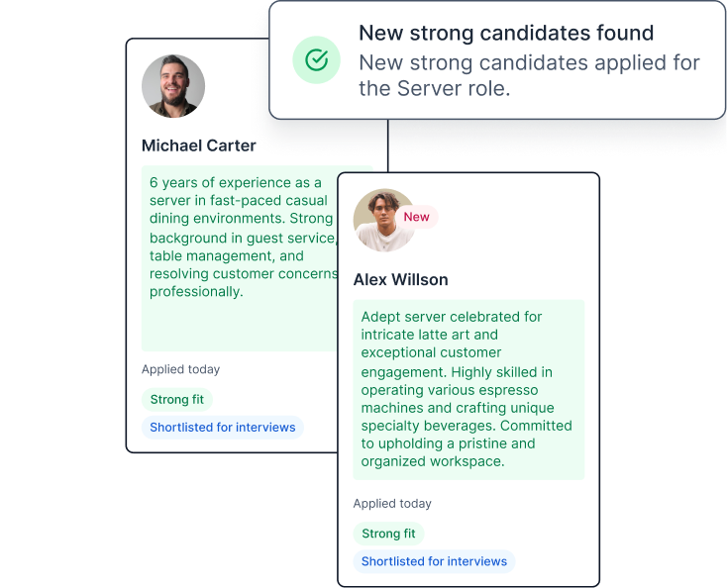Click the notification text about Server role
This screenshot has width=727, height=588.
529,75
